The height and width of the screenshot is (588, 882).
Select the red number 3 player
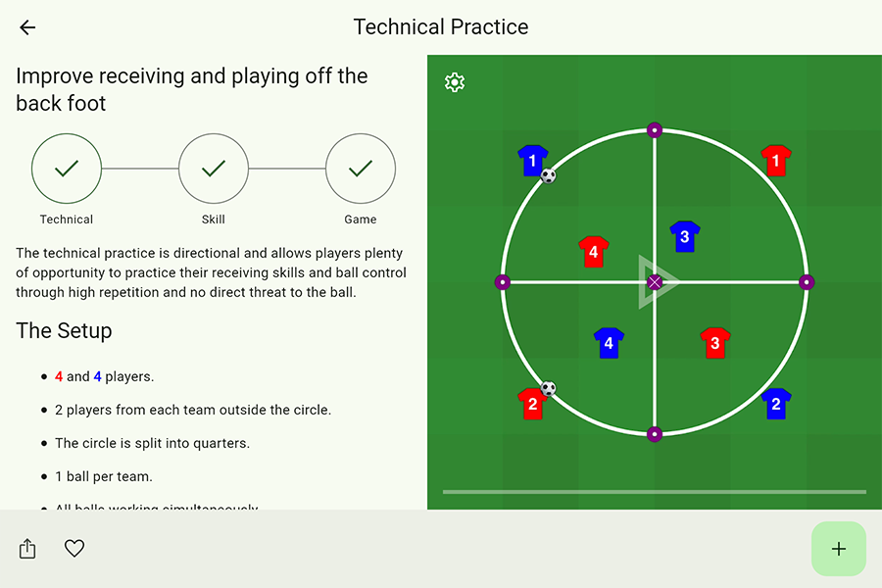pyautogui.click(x=715, y=343)
